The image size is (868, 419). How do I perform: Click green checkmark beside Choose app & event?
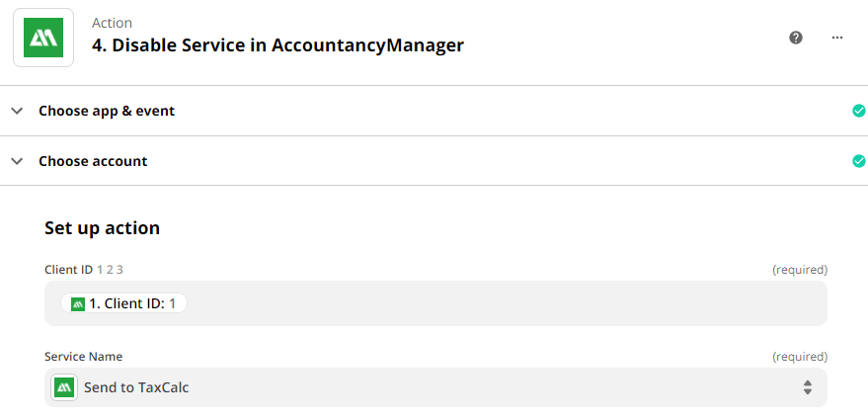pos(858,111)
